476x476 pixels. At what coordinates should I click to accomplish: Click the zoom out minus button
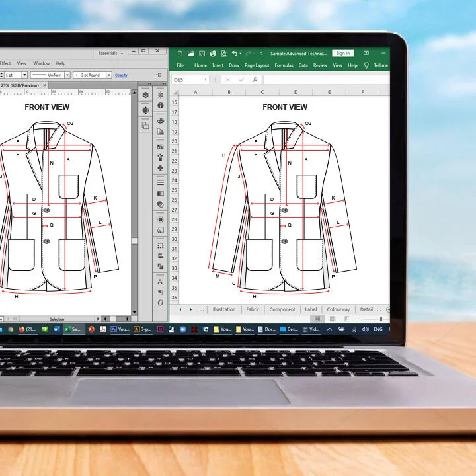click(359, 319)
